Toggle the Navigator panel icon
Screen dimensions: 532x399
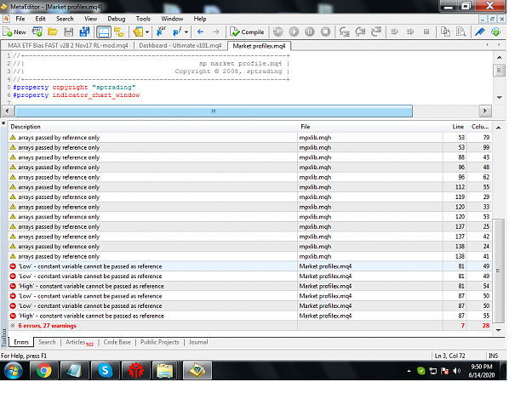119,31
